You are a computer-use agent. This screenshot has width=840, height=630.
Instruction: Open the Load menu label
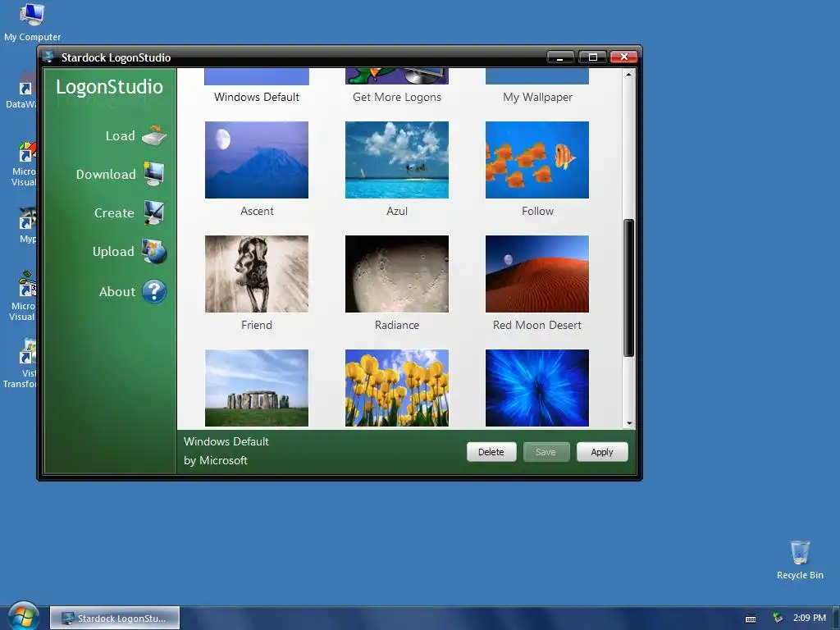pos(120,136)
